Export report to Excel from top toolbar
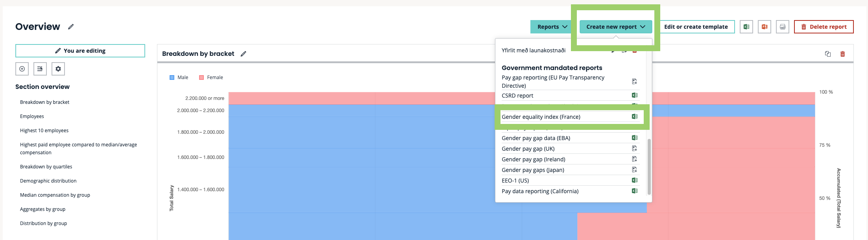This screenshot has width=868, height=240. pos(746,27)
